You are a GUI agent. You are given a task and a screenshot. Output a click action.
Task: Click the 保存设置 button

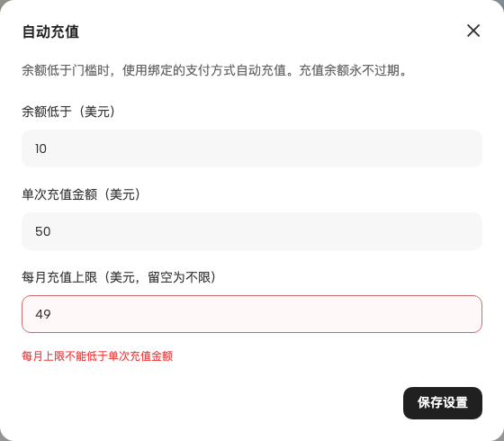click(443, 403)
